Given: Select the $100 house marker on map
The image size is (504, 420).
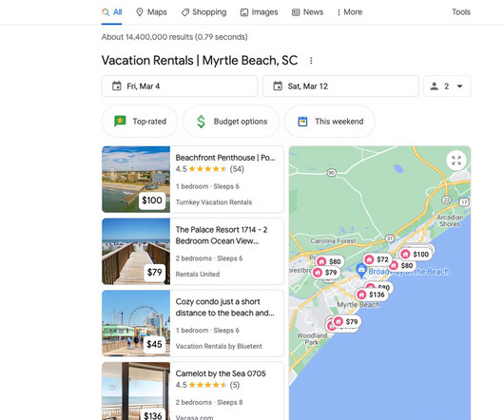Looking at the screenshot, I should tap(416, 254).
